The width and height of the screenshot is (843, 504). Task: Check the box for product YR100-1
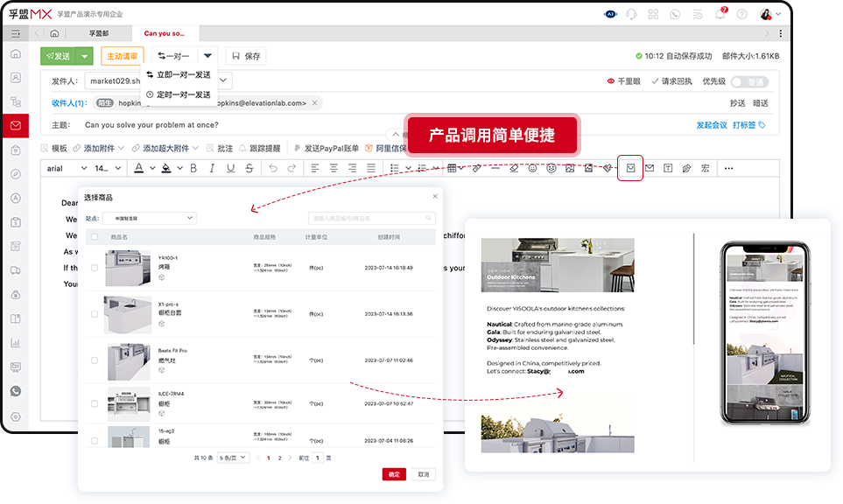tap(95, 268)
